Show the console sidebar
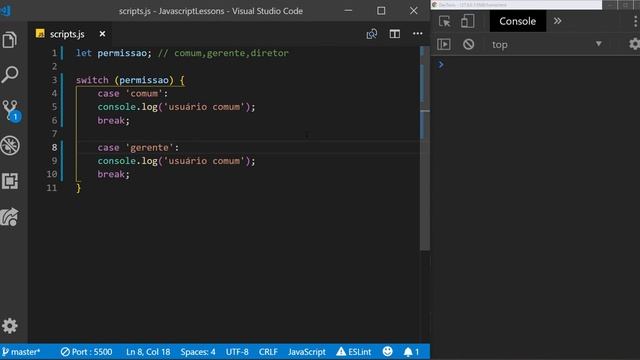Image resolution: width=640 pixels, height=360 pixels. point(444,44)
